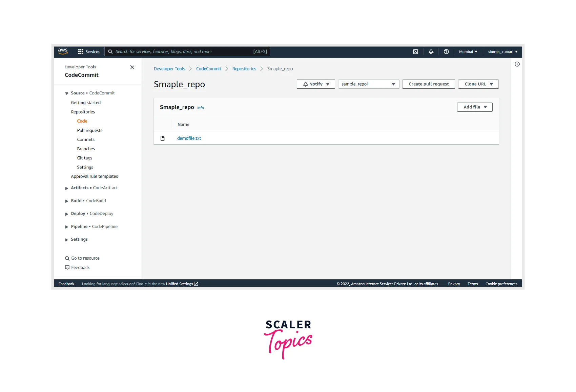This screenshot has width=576, height=392.
Task: Collapse the Source CodeCommit section
Action: [66, 93]
